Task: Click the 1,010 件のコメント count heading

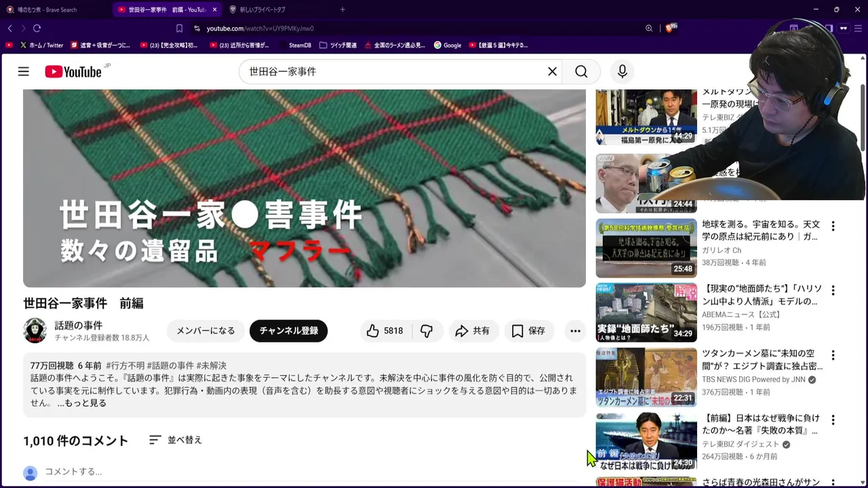Action: click(x=76, y=441)
